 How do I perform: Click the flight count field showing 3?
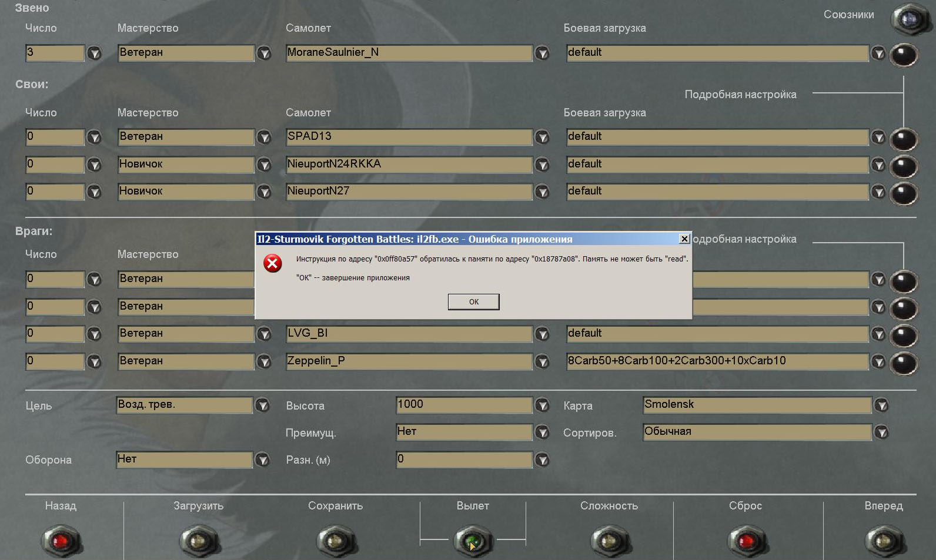(x=55, y=53)
